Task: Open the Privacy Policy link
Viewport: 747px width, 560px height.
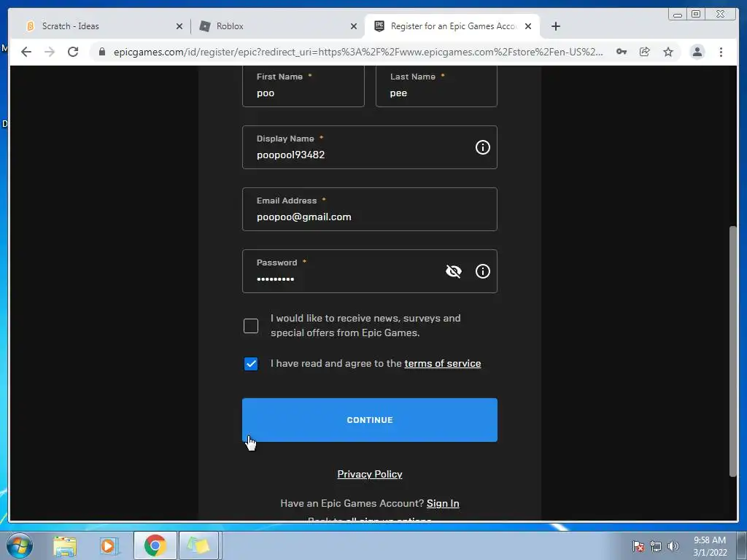Action: click(x=370, y=474)
